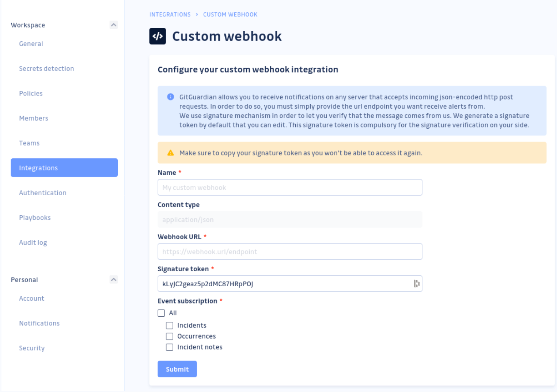Open the Audit log page
This screenshot has height=392, width=557.
tap(33, 242)
